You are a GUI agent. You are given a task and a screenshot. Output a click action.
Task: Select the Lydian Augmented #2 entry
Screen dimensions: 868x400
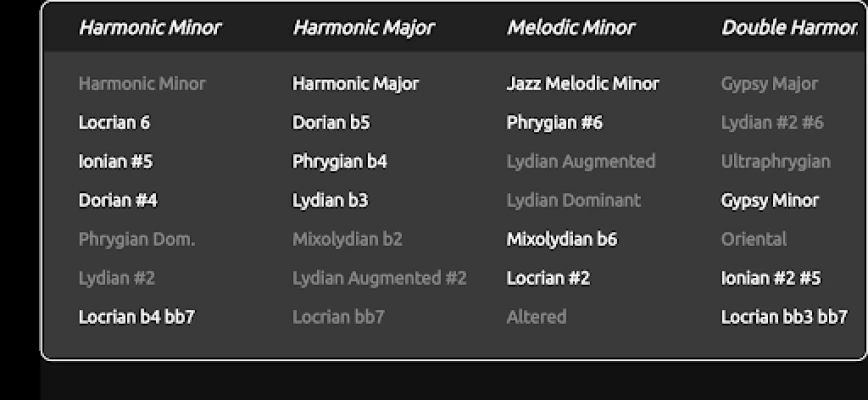pyautogui.click(x=379, y=278)
